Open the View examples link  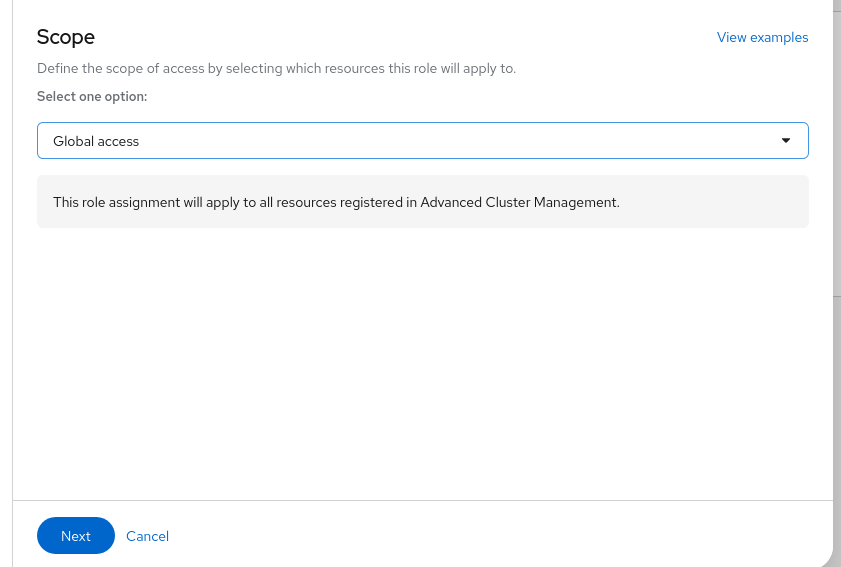point(762,37)
